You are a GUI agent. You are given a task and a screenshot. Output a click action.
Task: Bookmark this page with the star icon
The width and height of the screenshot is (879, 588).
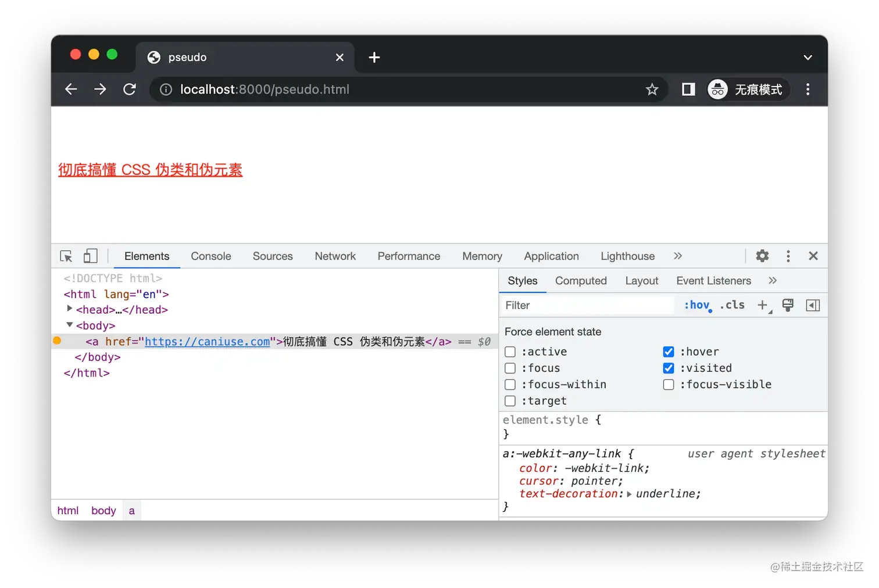652,89
